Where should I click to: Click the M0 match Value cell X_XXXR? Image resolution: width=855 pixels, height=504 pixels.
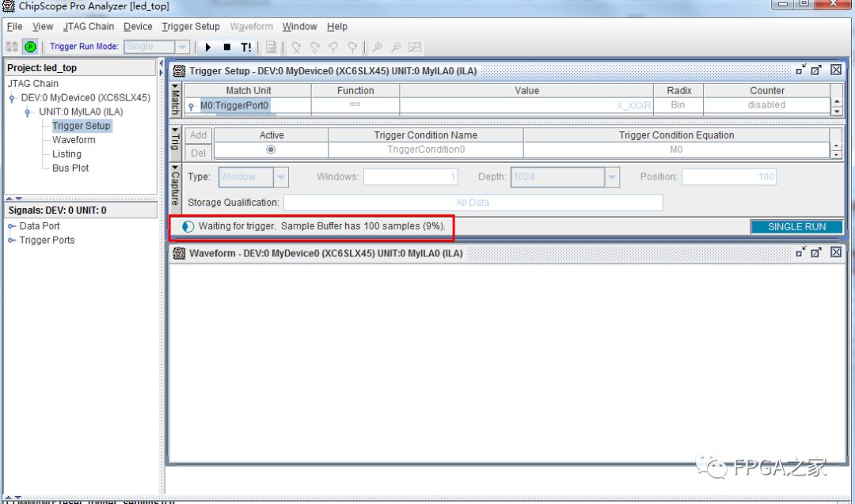526,106
